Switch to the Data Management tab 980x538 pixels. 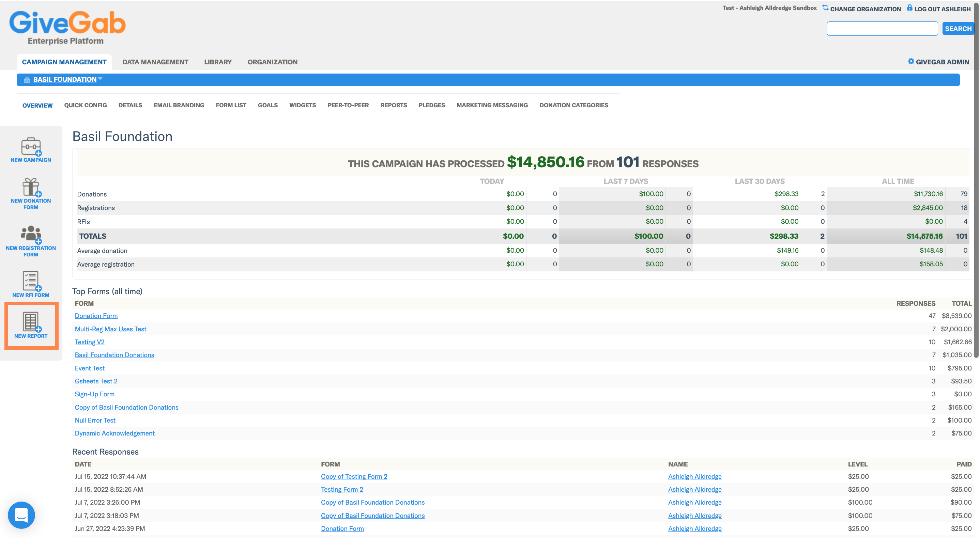click(155, 62)
